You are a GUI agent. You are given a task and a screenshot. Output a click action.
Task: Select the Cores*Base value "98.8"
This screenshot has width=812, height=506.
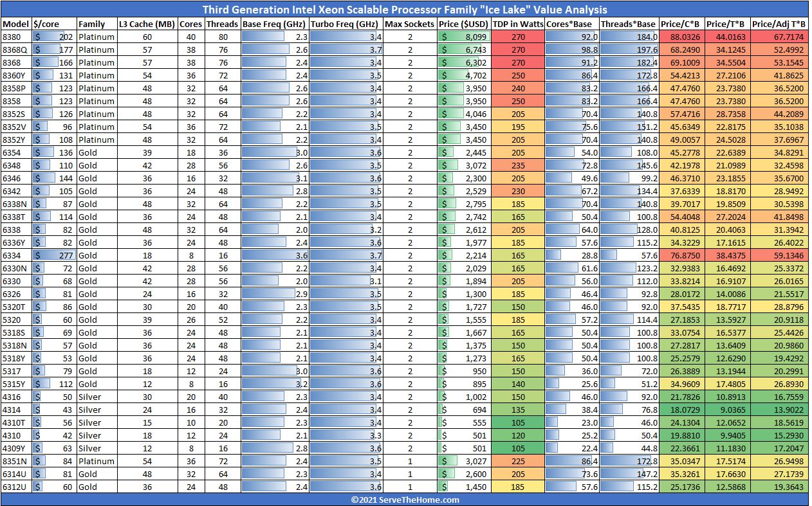coord(571,50)
